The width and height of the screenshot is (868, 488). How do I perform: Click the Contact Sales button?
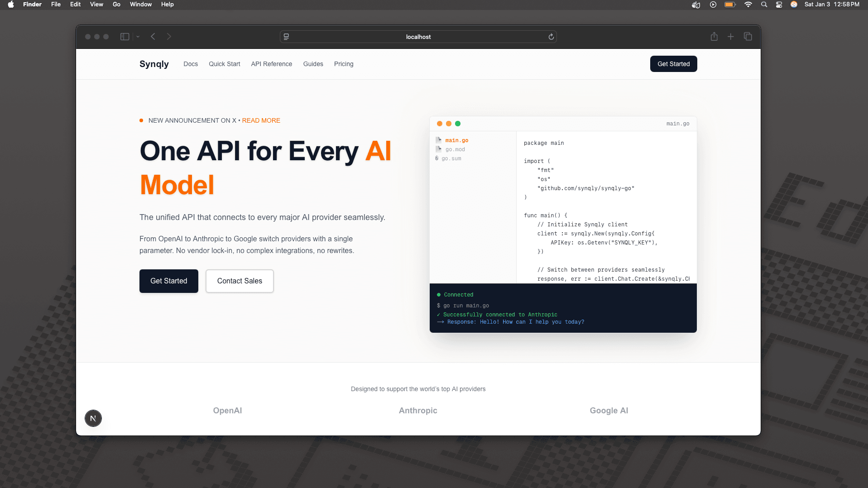240,281
